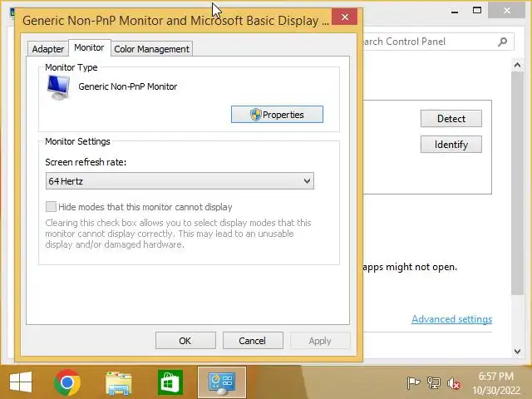Click the Generic Non-PnP Monitor icon
This screenshot has width=532, height=399.
[58, 87]
